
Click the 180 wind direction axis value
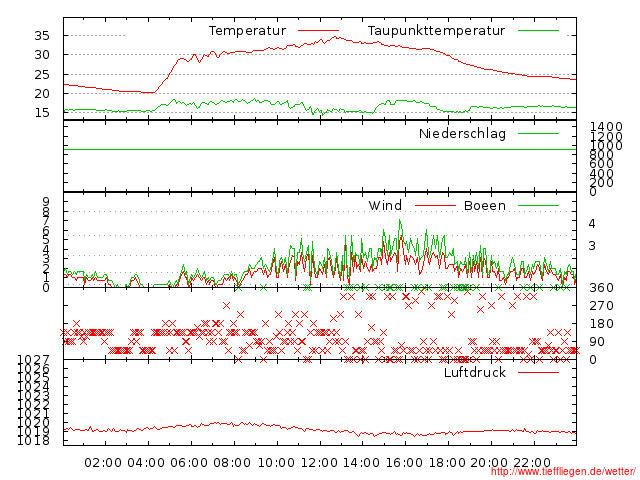601,324
